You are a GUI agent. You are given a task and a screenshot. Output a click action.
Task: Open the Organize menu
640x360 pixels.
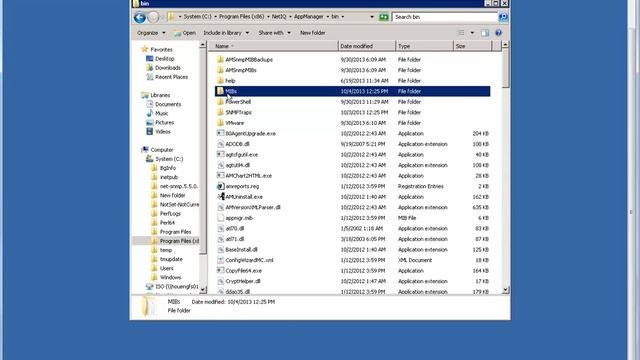(151, 33)
